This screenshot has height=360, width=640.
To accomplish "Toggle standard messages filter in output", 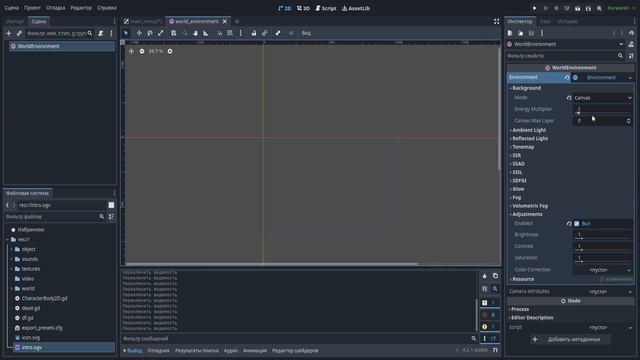I will point(489,303).
